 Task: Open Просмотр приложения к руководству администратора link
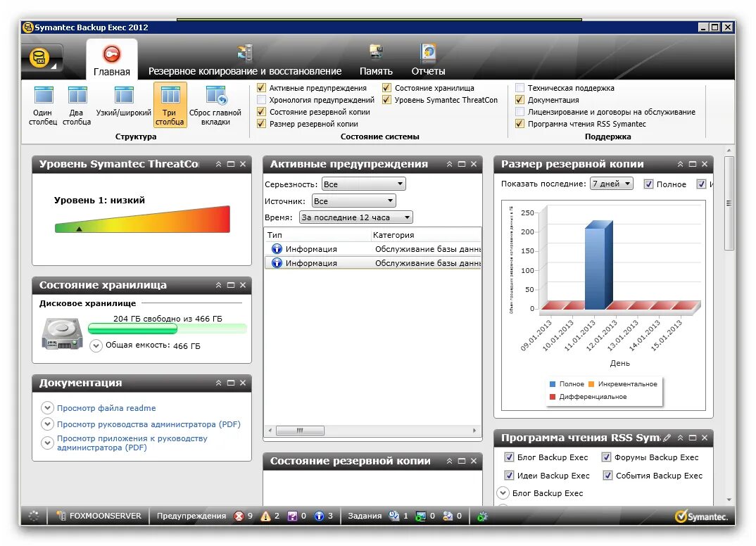pos(132,443)
